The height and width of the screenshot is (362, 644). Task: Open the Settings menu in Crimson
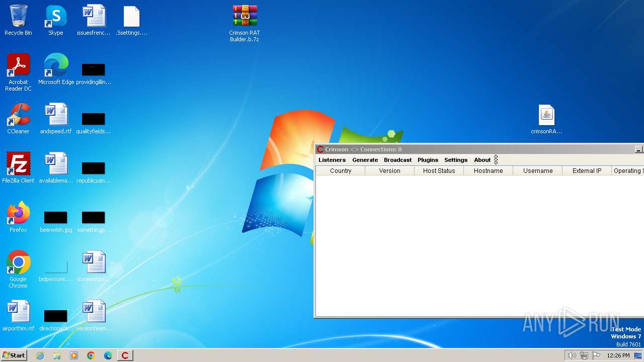(456, 160)
